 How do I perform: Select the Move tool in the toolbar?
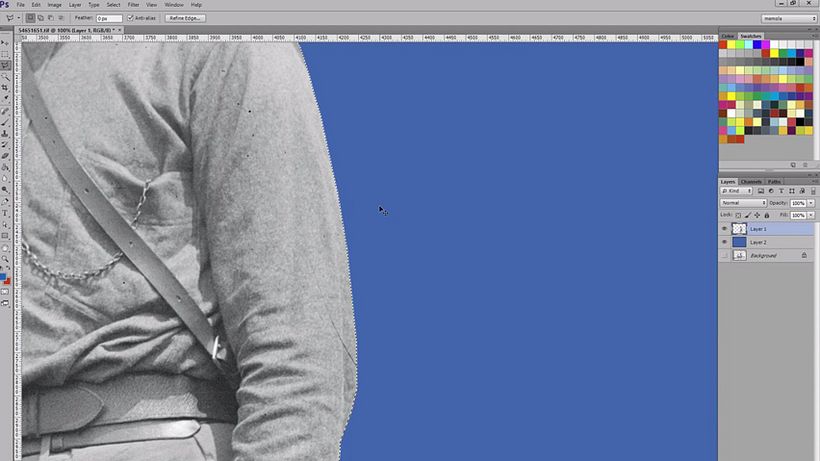(6, 44)
